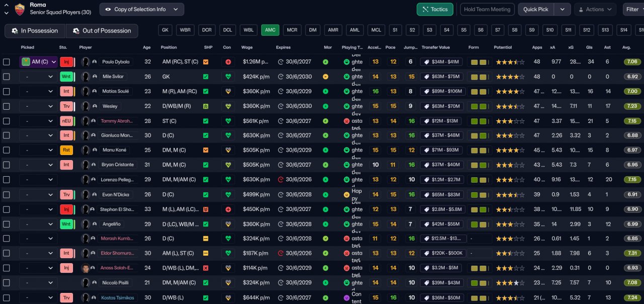The image size is (644, 304).
Task: Click Tammy Abraham's nEU status badge
Action: [x=66, y=121]
